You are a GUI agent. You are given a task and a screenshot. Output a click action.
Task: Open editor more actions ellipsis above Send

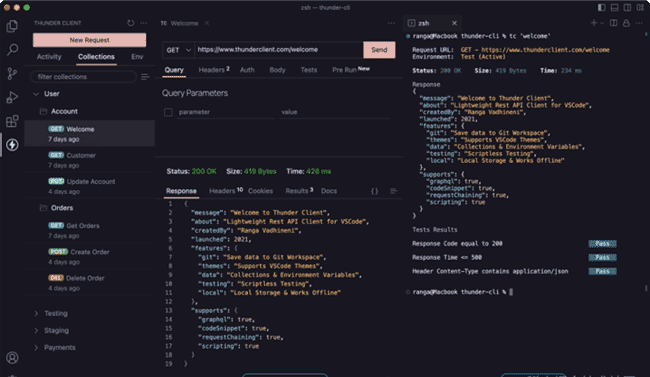point(391,23)
